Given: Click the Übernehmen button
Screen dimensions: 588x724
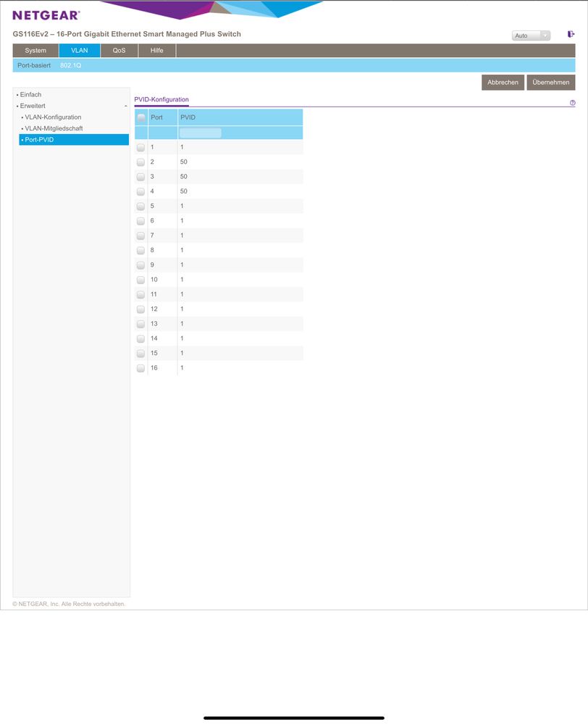Looking at the screenshot, I should tap(550, 82).
